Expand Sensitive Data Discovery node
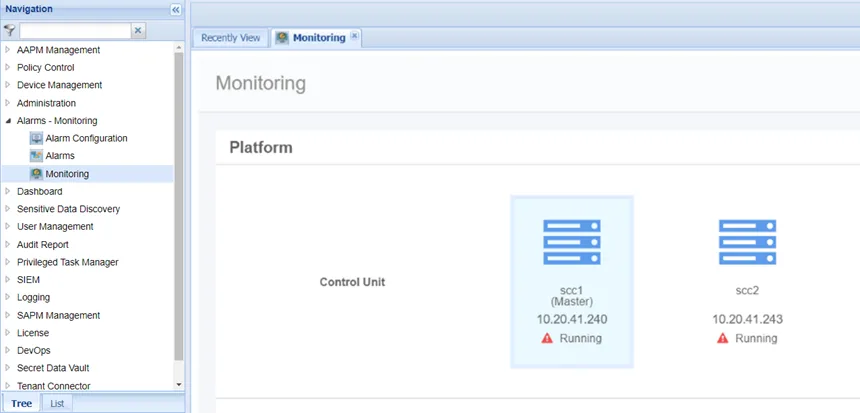 pos(8,209)
